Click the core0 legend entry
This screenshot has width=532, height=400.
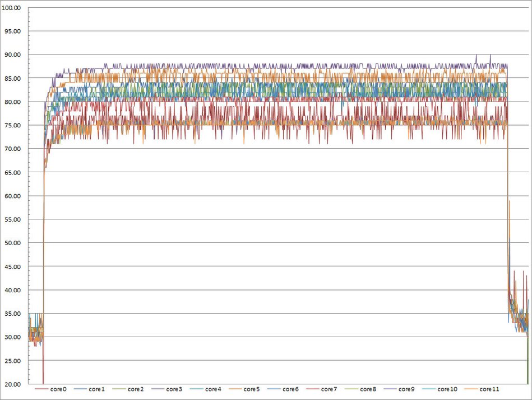51,389
